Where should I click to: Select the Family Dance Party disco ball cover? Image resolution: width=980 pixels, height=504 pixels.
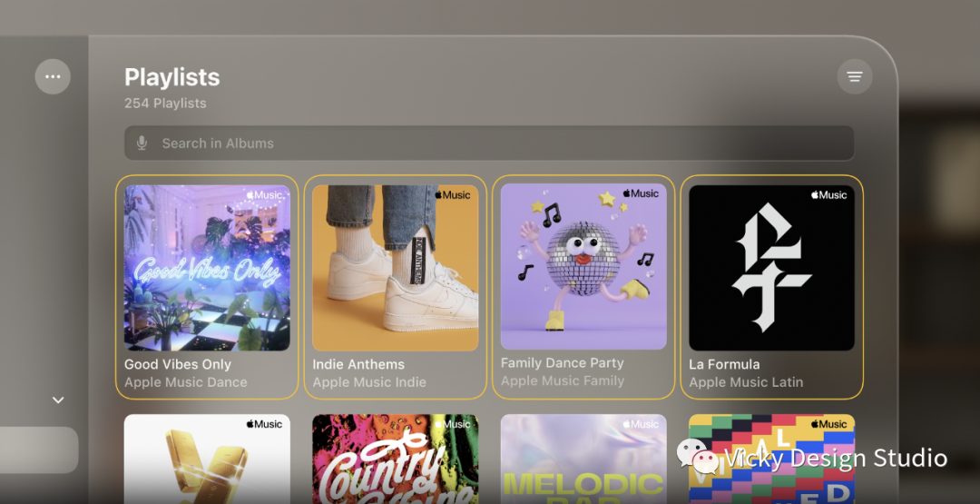tap(583, 266)
